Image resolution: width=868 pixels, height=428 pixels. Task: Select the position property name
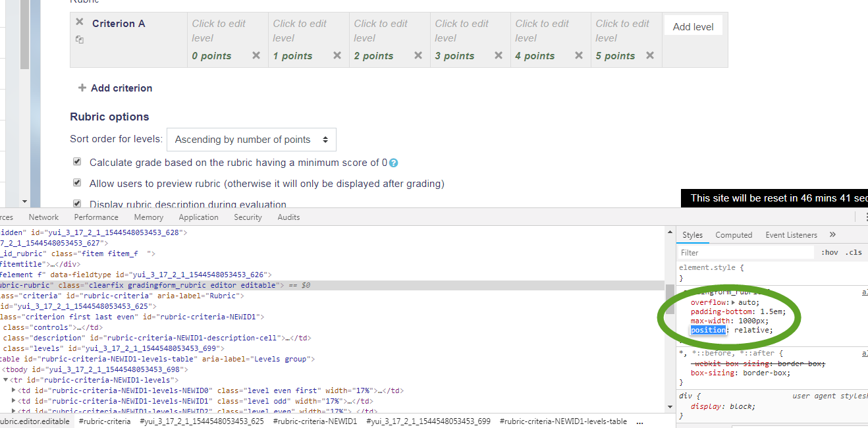click(708, 330)
